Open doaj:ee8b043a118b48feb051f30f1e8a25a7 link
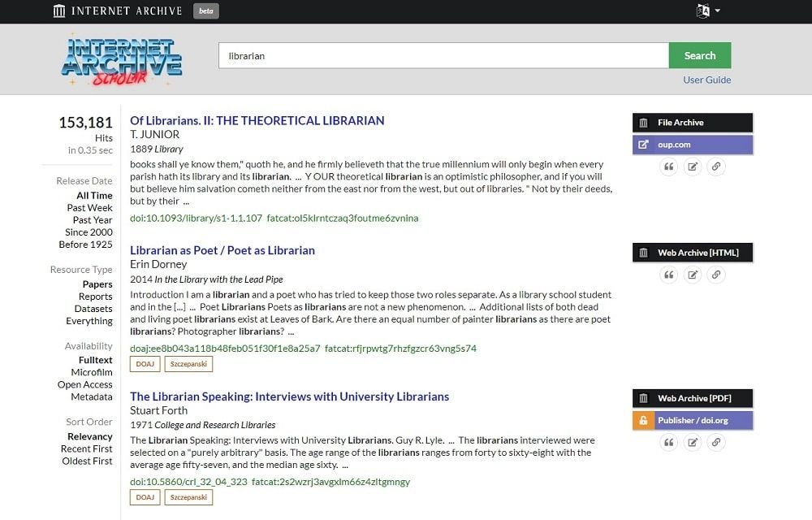Screen dimensions: 812x520 [225, 349]
